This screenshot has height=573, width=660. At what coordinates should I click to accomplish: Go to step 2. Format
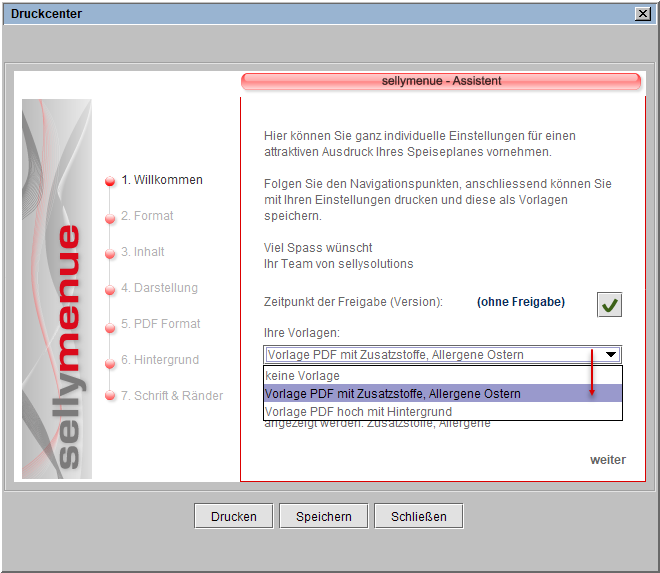point(147,216)
